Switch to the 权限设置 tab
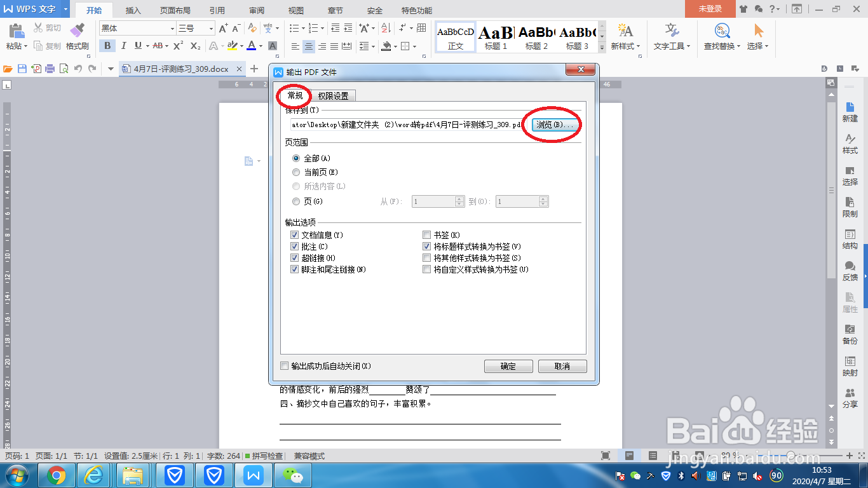 [x=333, y=95]
